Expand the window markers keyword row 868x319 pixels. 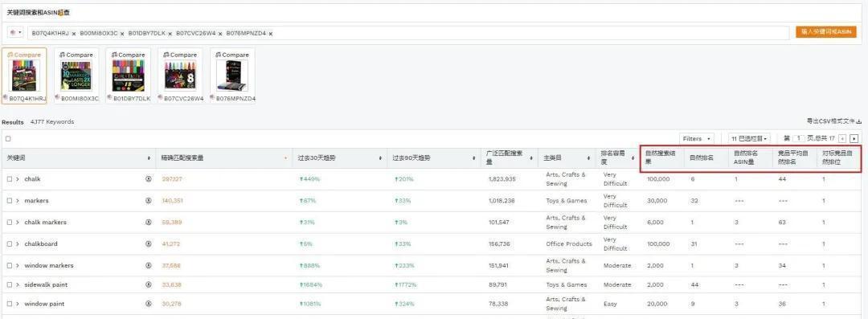18,265
